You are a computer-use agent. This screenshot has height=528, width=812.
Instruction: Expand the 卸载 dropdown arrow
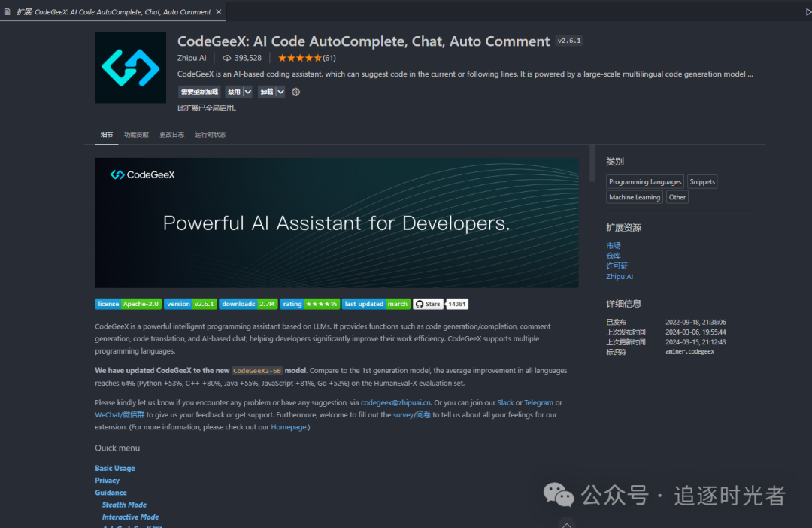click(280, 92)
